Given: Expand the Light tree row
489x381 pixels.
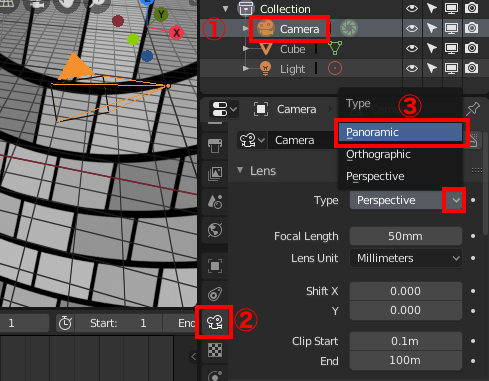Looking at the screenshot, I should (x=246, y=68).
